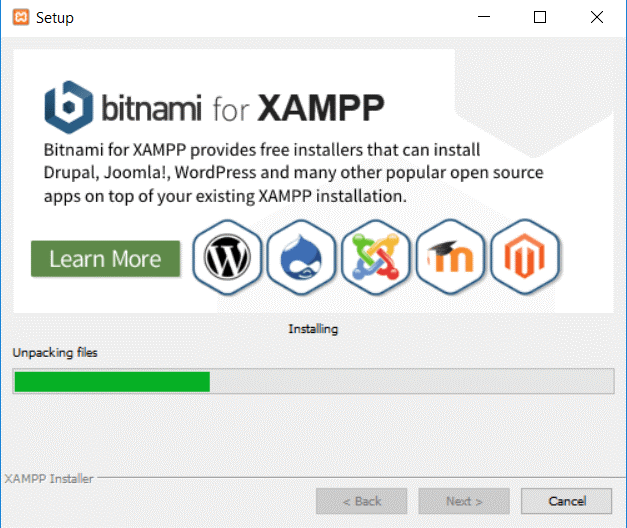Viewport: 627px width, 528px height.
Task: Cancel the XAMPP installation
Action: coord(567,501)
